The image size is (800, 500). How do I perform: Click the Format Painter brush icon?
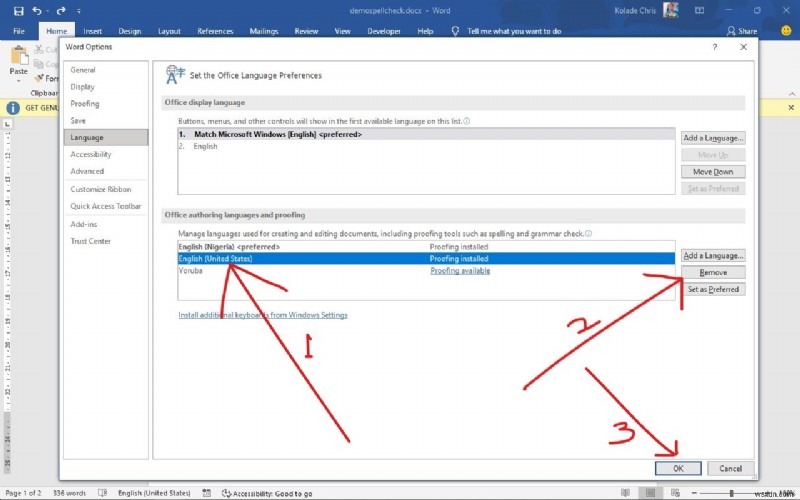tap(39, 78)
